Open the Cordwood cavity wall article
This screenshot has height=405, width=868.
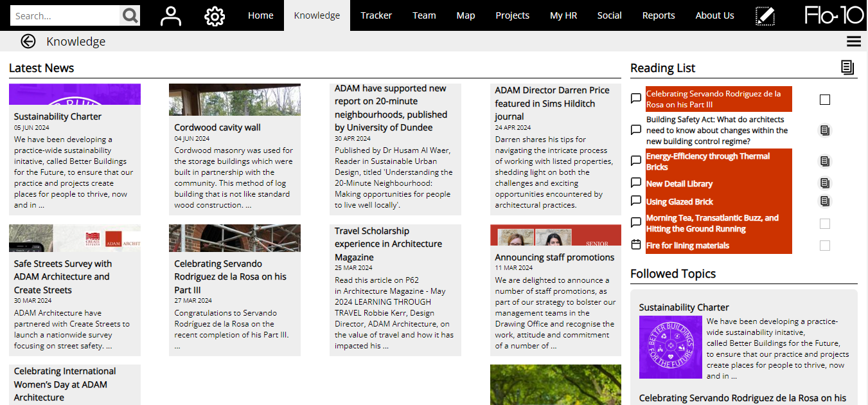(217, 127)
